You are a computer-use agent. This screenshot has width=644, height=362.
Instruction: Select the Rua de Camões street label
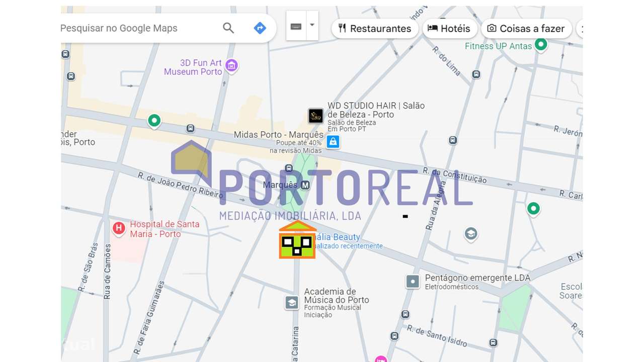[x=107, y=271]
